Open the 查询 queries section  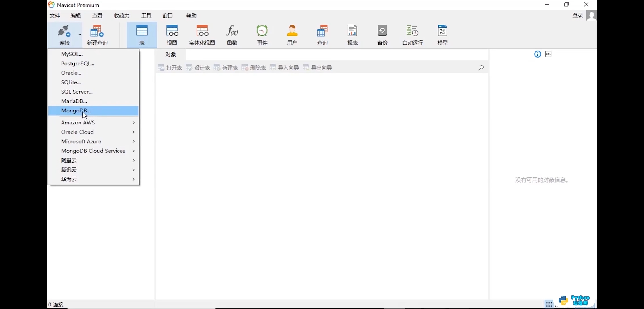tap(322, 35)
